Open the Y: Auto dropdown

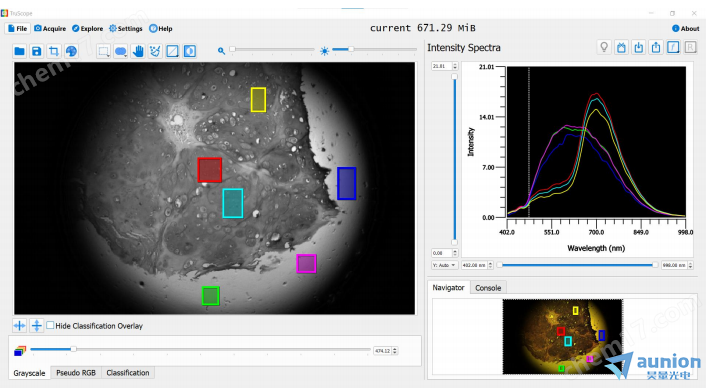click(444, 265)
